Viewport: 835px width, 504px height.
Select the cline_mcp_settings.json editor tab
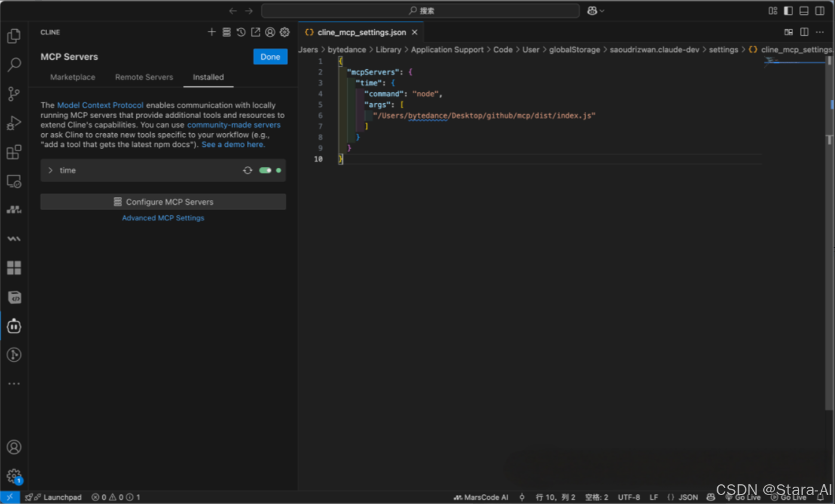click(x=361, y=32)
